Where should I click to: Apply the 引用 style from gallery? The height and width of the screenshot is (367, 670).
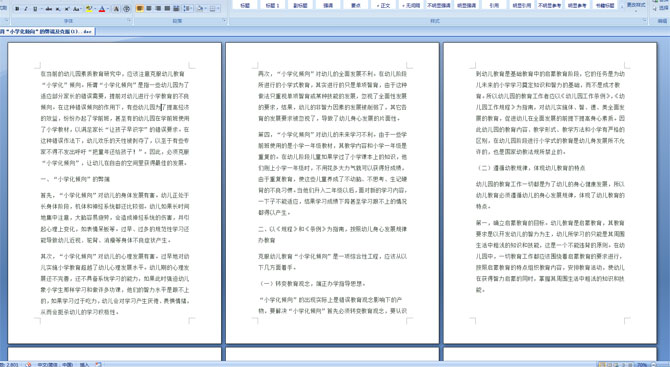(x=494, y=5)
